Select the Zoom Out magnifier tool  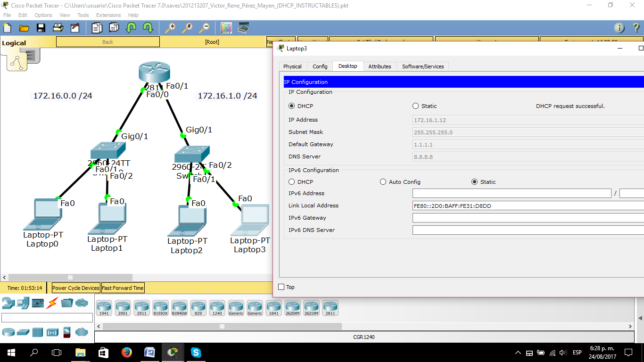click(204, 28)
